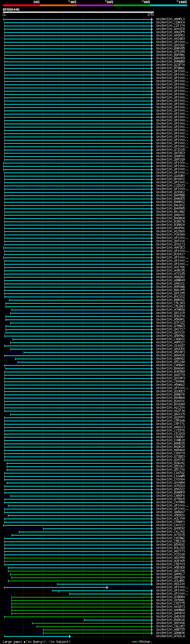This screenshot has height=644, width=190.
Task: Click the UniRef100_Q6CCC5 label
Action: click(x=170, y=414)
